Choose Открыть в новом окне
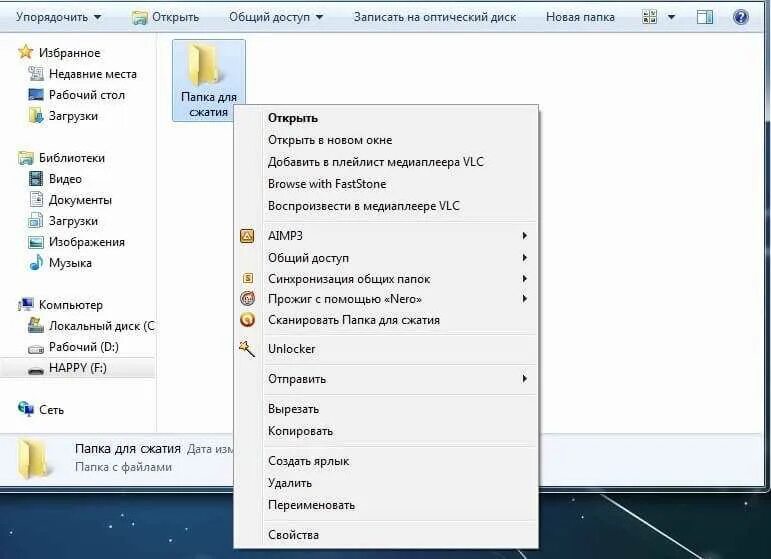Screen dimensions: 771x559 pyautogui.click(x=330, y=140)
